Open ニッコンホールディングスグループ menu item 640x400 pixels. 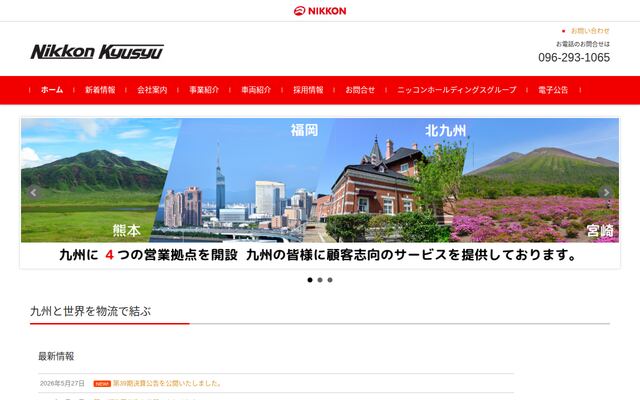(x=456, y=90)
